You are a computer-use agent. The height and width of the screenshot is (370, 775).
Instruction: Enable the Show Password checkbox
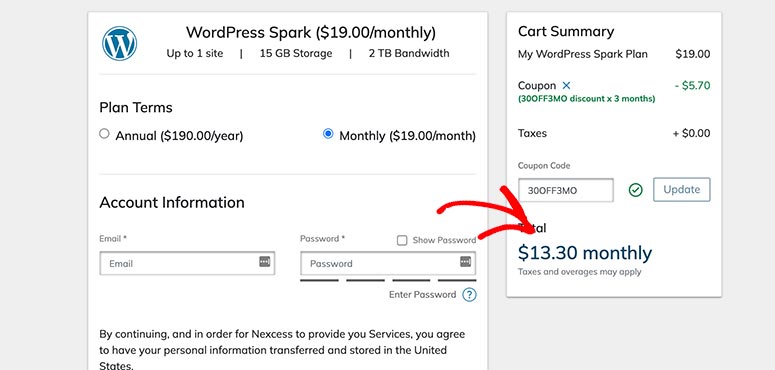pyautogui.click(x=402, y=240)
